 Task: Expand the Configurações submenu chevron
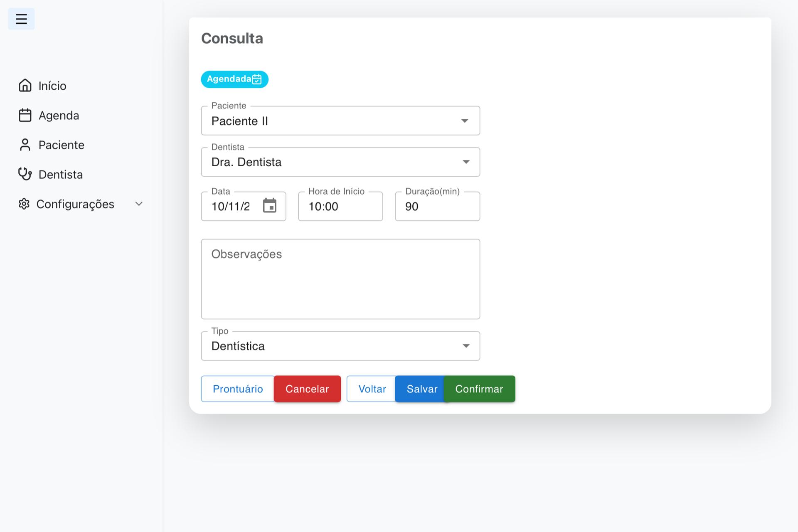tap(139, 204)
